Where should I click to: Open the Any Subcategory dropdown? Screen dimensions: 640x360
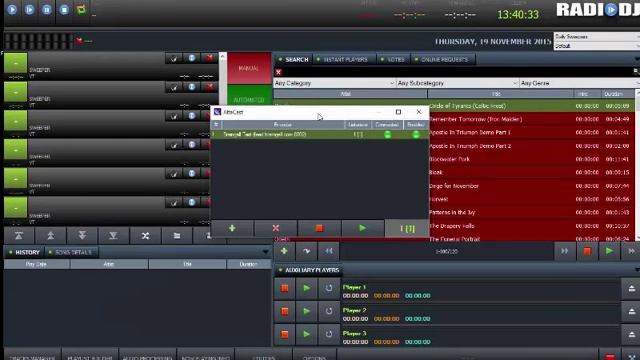click(x=458, y=83)
